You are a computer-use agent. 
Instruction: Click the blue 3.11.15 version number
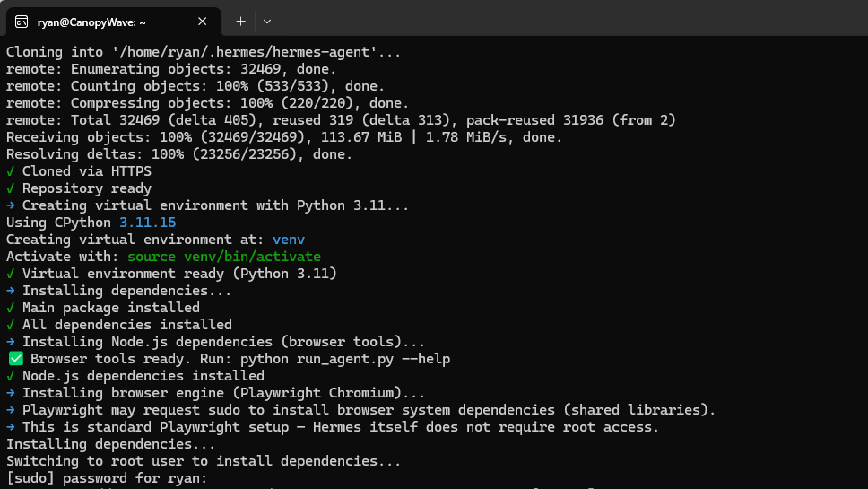tap(148, 223)
